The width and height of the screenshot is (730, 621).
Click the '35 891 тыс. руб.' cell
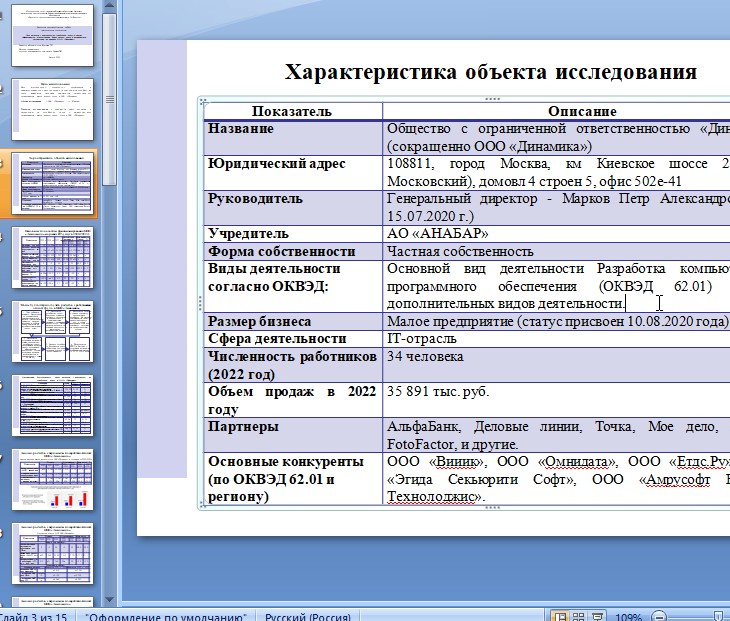coord(556,400)
